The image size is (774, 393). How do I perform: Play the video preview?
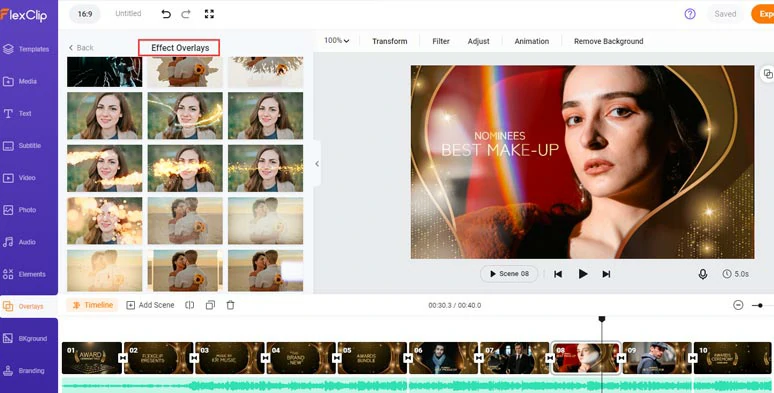(x=583, y=274)
